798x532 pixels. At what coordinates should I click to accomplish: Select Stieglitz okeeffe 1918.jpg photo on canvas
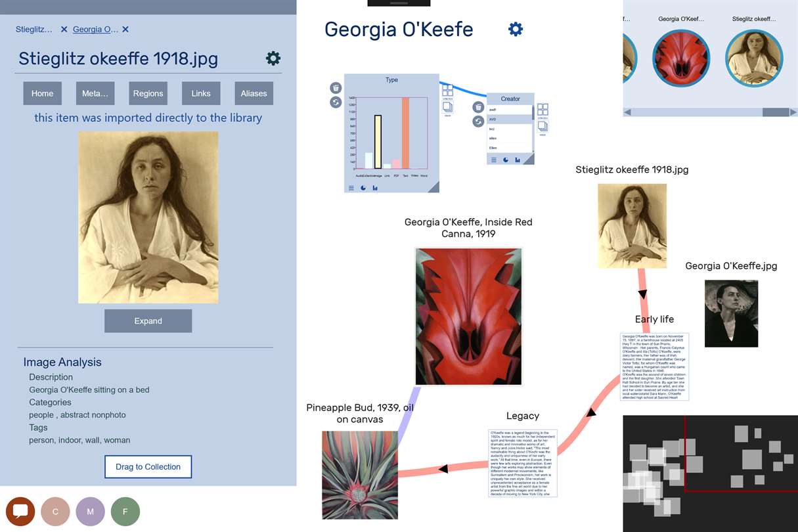coord(632,226)
